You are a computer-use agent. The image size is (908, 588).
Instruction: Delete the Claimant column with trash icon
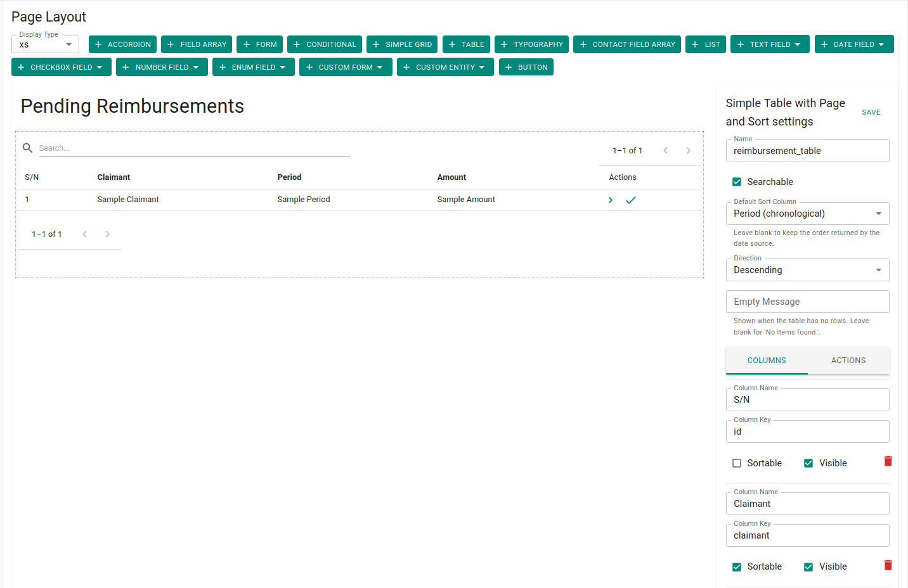click(x=888, y=565)
